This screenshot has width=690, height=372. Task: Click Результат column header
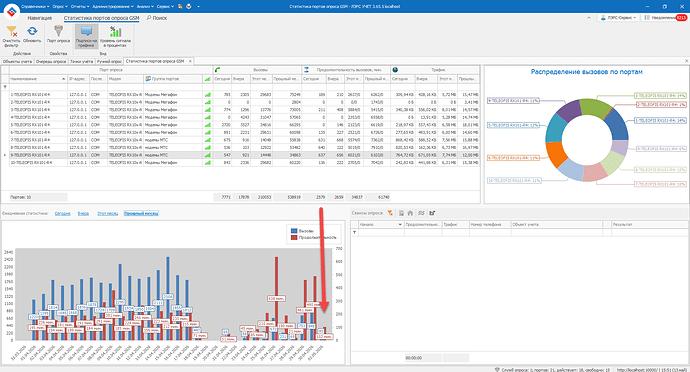650,225
